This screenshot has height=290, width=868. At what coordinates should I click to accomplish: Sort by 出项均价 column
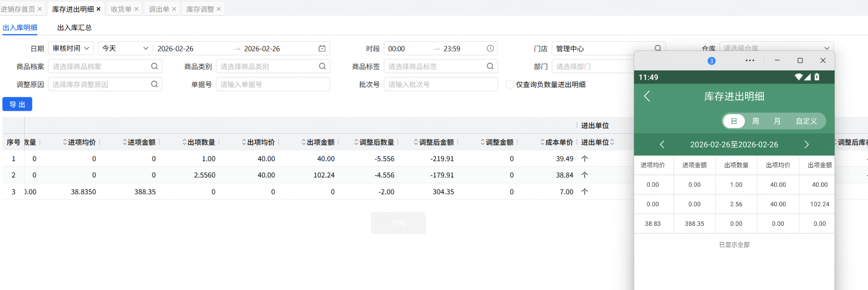click(245, 142)
